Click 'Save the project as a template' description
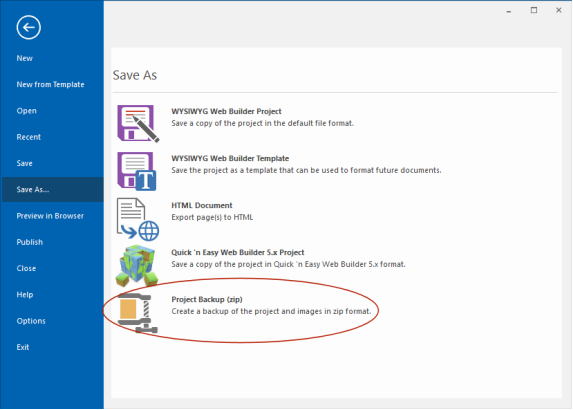 pos(306,171)
